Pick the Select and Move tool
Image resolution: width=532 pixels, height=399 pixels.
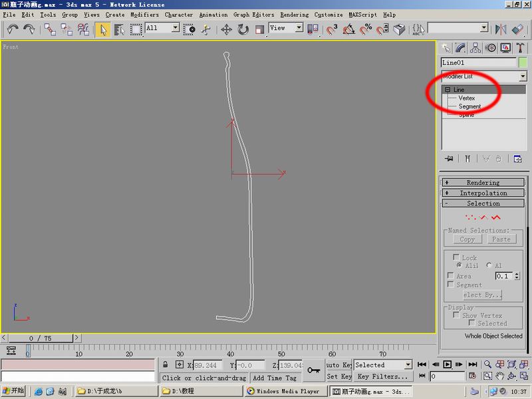[x=226, y=29]
